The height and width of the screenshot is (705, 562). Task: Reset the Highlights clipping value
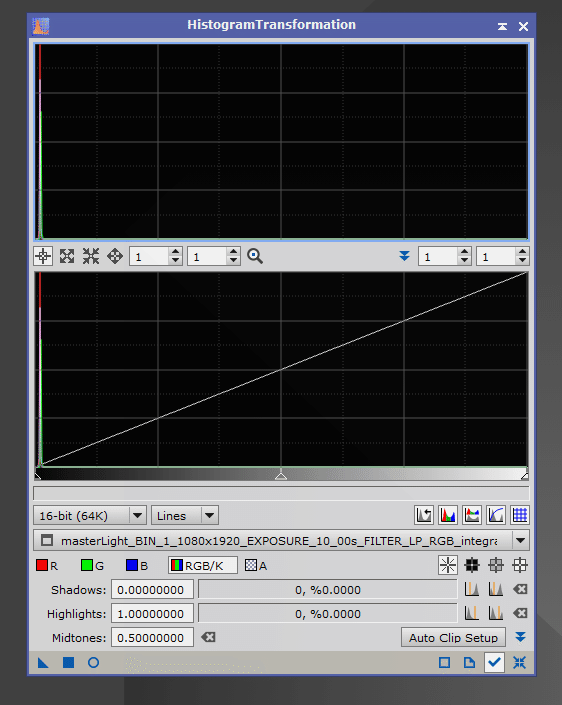520,613
